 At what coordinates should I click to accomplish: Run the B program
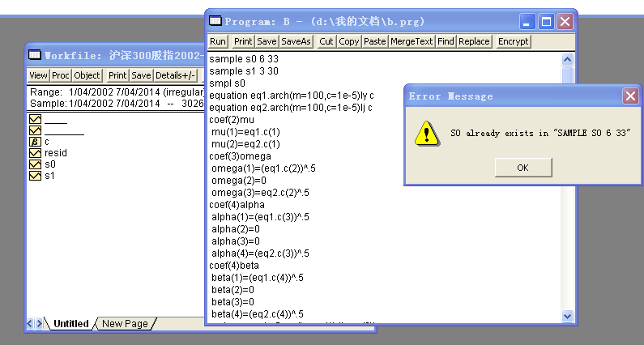[217, 41]
